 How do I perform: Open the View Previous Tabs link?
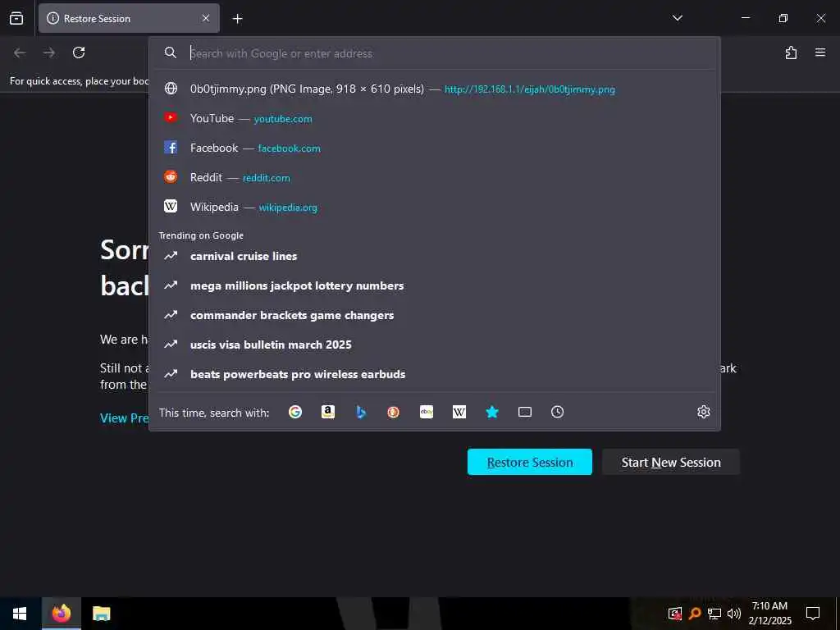(125, 418)
